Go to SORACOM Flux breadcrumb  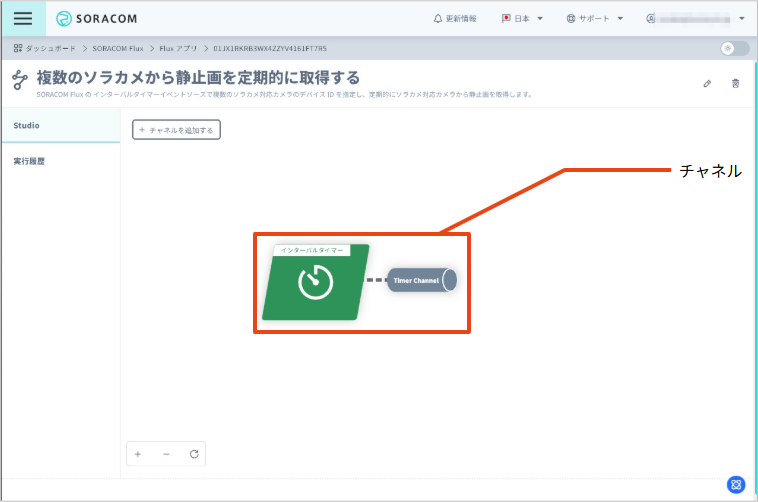click(x=118, y=48)
